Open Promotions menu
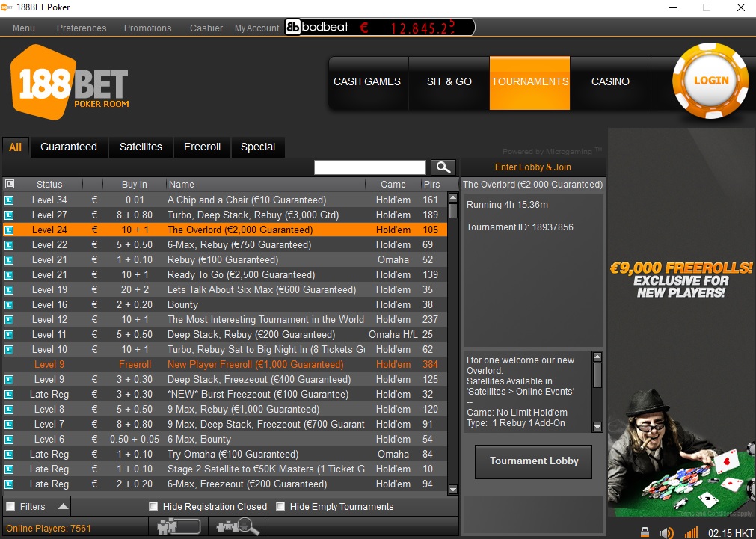Image resolution: width=756 pixels, height=539 pixels. tap(147, 28)
